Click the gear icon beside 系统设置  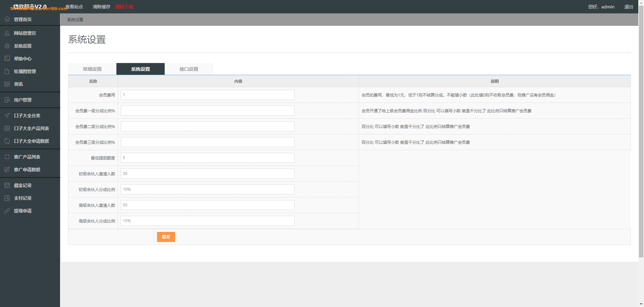7,46
